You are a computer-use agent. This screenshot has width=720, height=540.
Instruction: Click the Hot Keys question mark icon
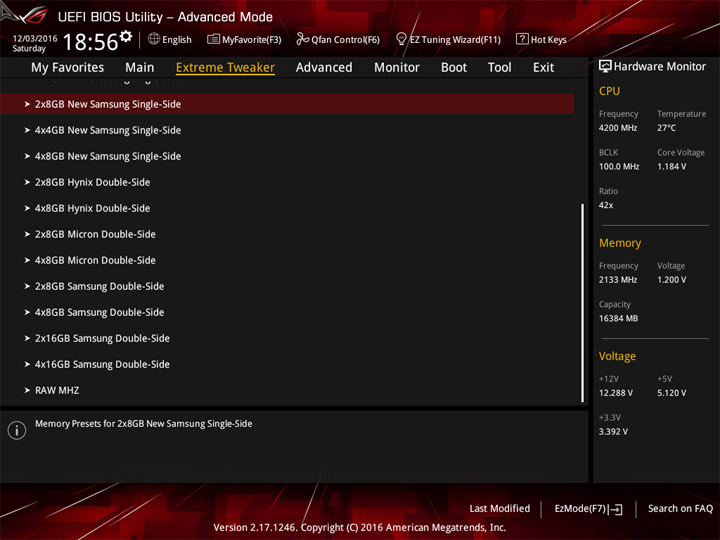pyautogui.click(x=522, y=39)
